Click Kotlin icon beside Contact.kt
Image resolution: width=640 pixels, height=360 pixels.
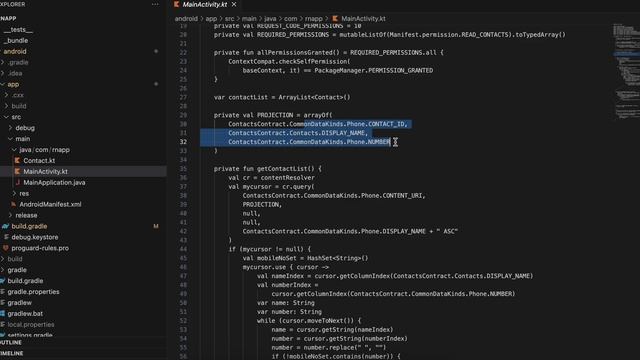point(17,160)
